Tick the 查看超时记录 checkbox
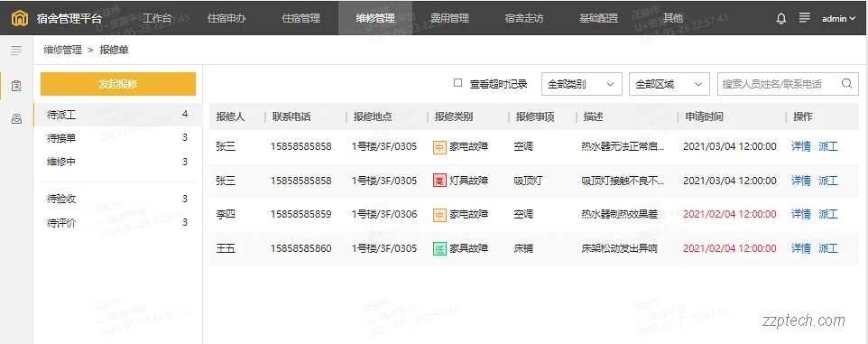Image resolution: width=868 pixels, height=344 pixels. pyautogui.click(x=457, y=83)
